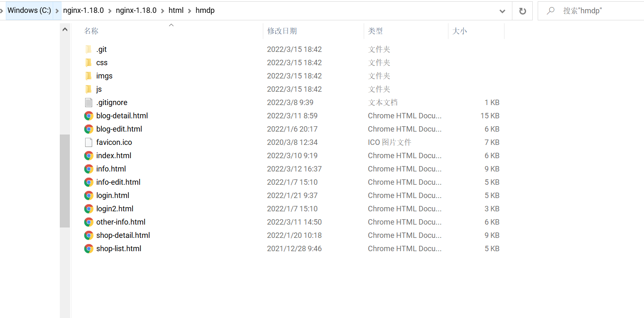Select the css folder name
This screenshot has height=318, width=644.
[x=102, y=63]
